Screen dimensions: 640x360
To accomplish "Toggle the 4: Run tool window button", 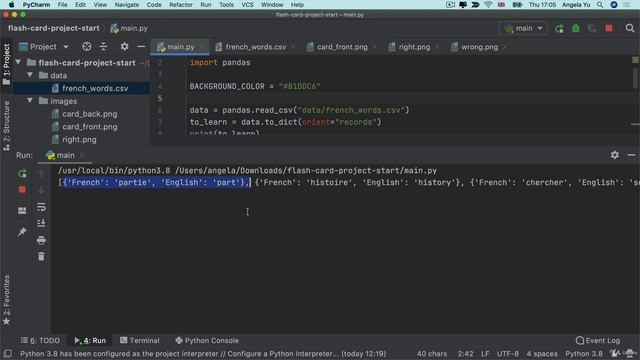I will (x=90, y=340).
